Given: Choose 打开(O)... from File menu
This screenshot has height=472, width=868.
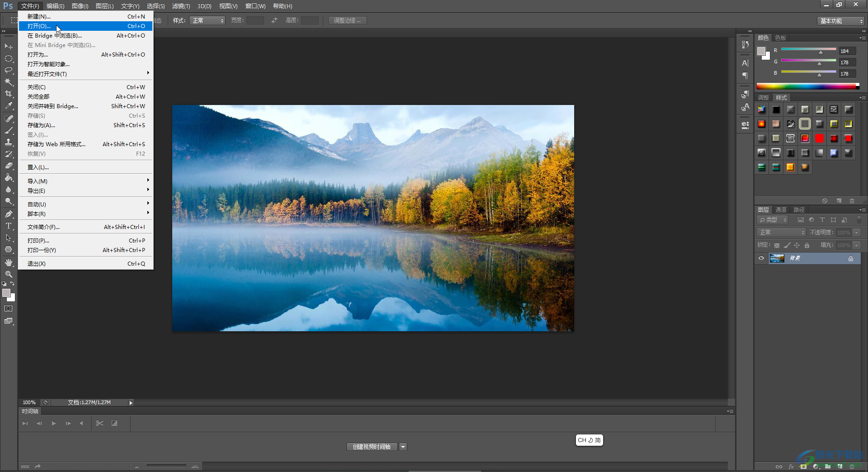Looking at the screenshot, I should click(x=85, y=26).
